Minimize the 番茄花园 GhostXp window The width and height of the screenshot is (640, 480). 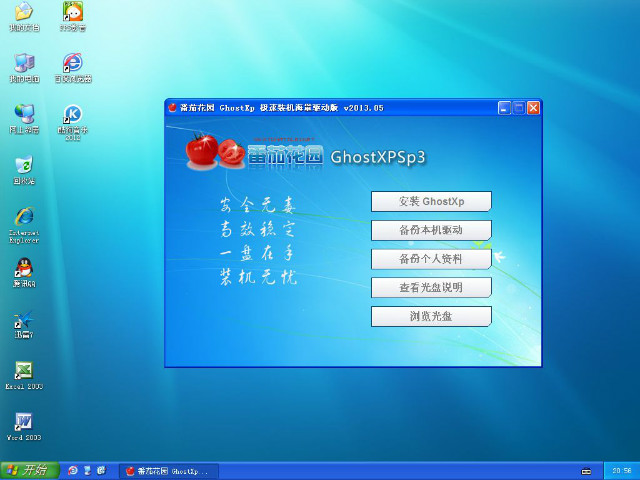click(x=504, y=108)
